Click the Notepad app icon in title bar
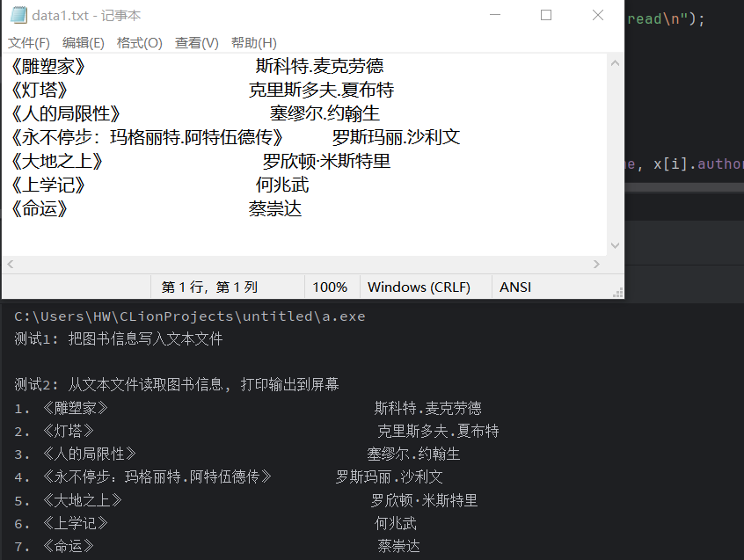744x560 pixels. tap(19, 15)
